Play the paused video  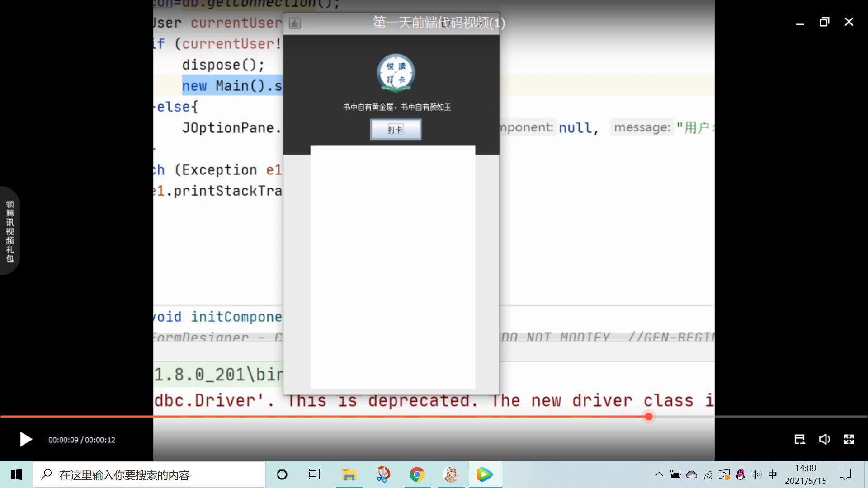point(26,439)
